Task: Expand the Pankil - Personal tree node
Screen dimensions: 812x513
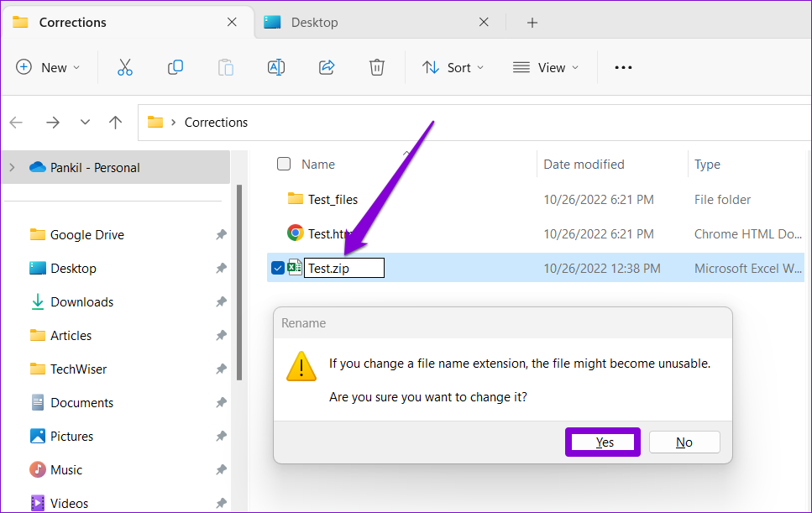Action: pyautogui.click(x=13, y=167)
